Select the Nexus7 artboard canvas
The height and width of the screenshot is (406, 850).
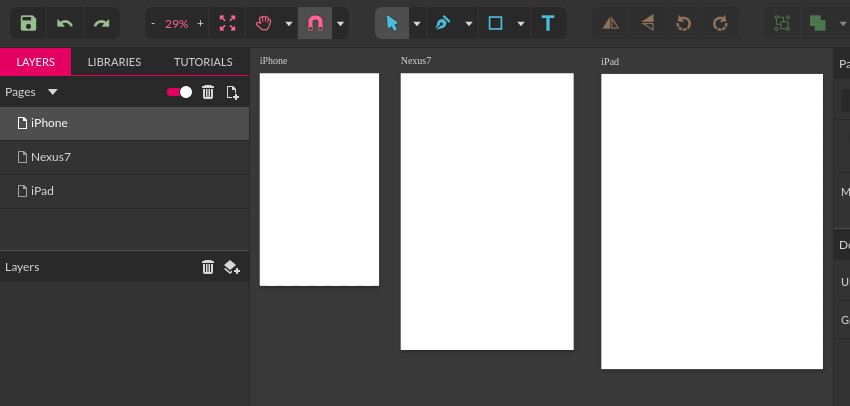pos(487,211)
